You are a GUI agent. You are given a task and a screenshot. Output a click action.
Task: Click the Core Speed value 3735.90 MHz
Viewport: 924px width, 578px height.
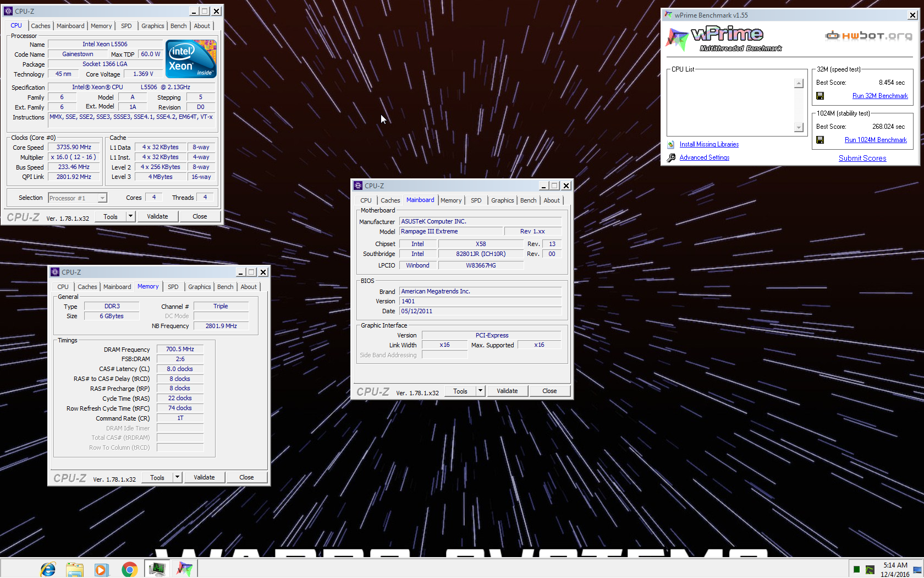pyautogui.click(x=74, y=147)
